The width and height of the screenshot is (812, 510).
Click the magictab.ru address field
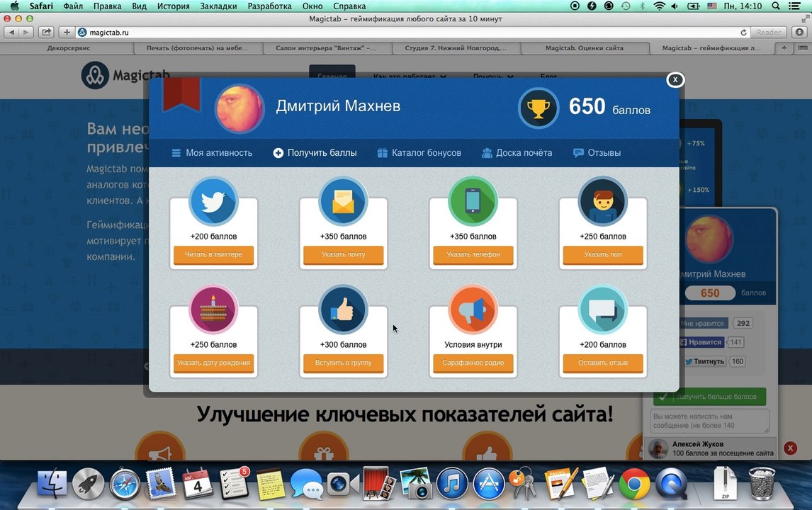pyautogui.click(x=409, y=32)
